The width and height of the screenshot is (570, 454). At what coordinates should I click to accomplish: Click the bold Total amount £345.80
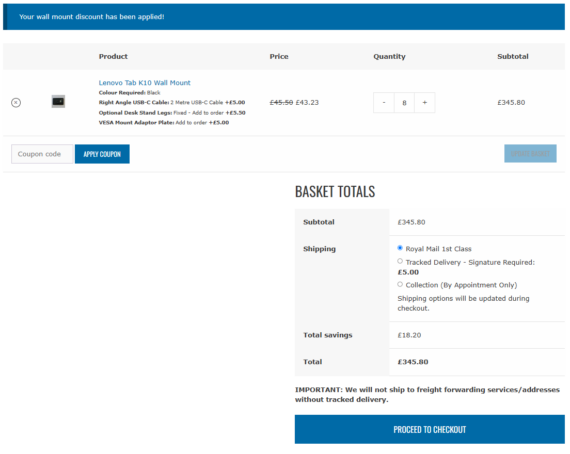[413, 362]
